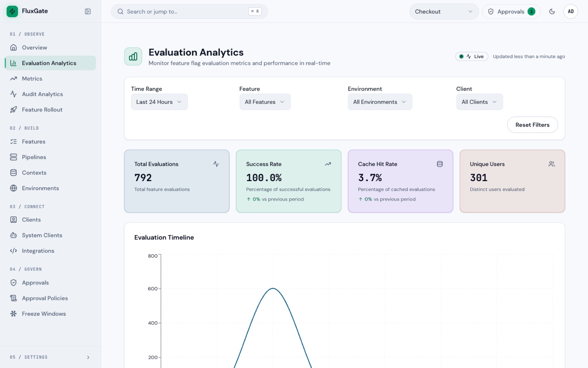588x368 pixels.
Task: Click the FluxGate logo icon
Action: (12, 11)
